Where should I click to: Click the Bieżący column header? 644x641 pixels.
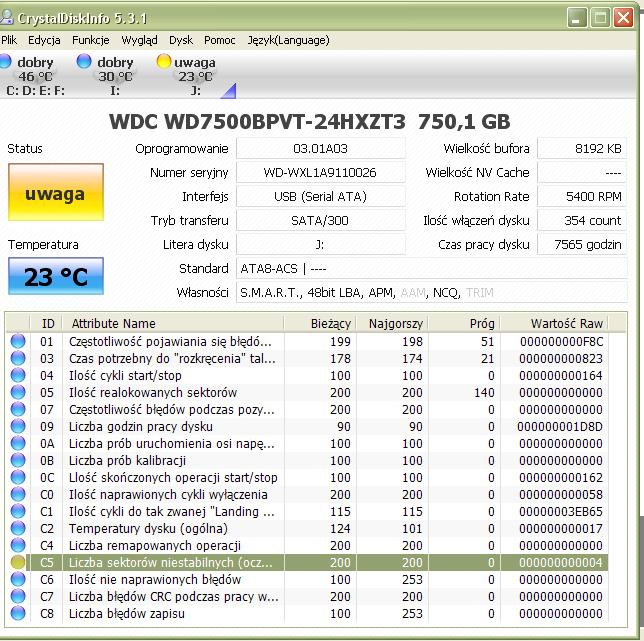click(x=320, y=324)
